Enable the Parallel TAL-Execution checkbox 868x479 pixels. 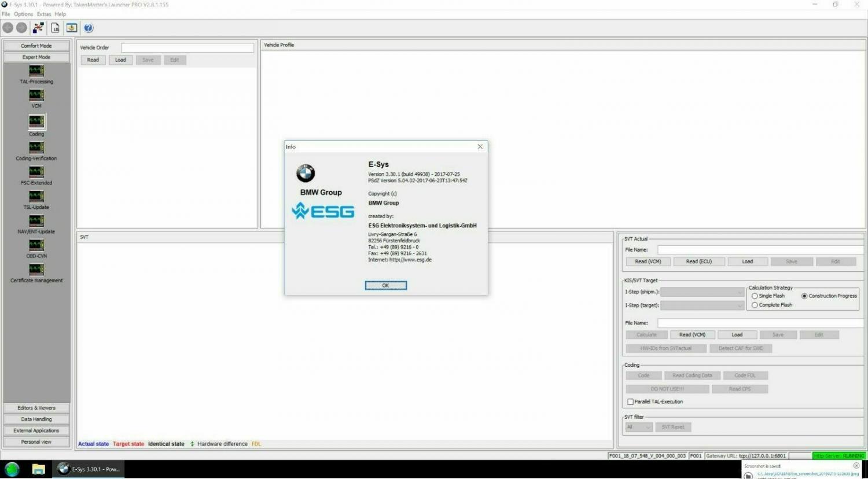(630, 401)
